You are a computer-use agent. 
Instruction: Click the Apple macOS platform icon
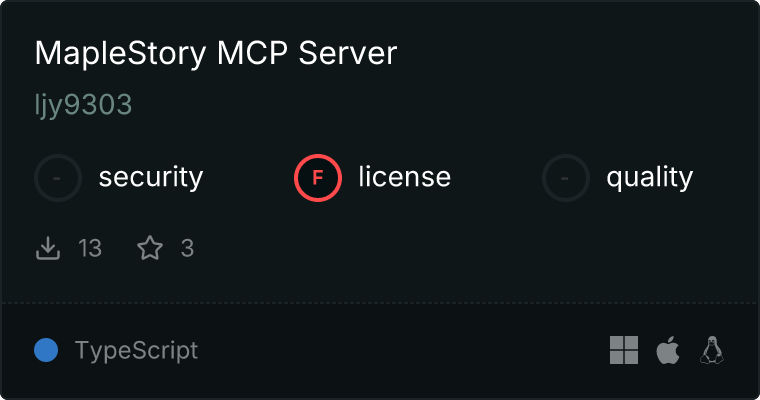tap(668, 350)
